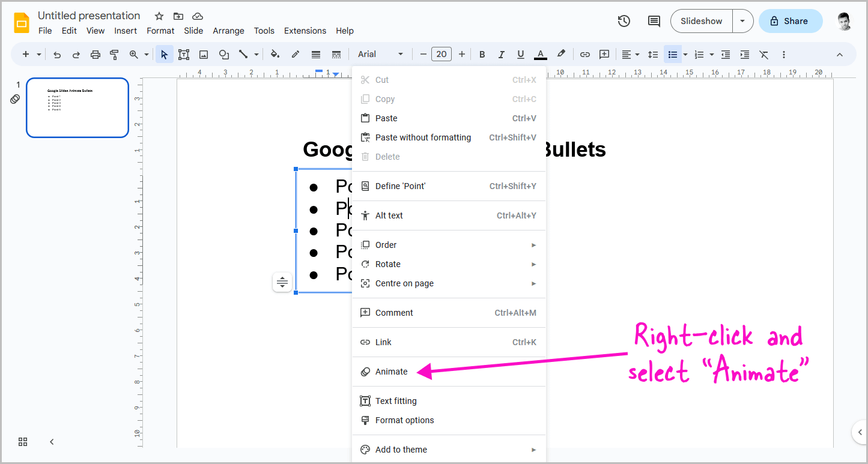Click the Share button
This screenshot has width=868, height=464.
coord(791,21)
